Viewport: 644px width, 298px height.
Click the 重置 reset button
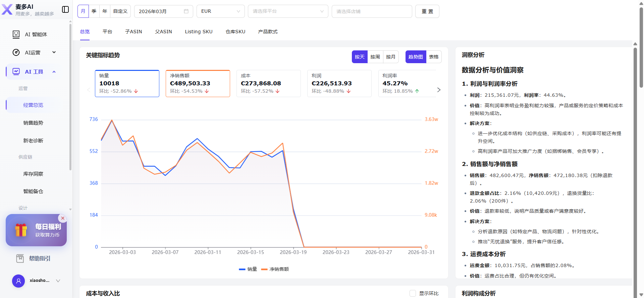pyautogui.click(x=427, y=11)
